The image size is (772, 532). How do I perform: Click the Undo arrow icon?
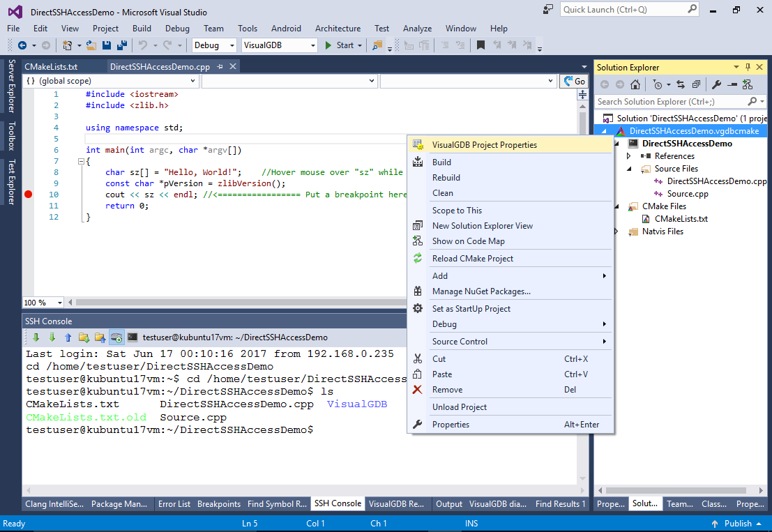point(143,45)
